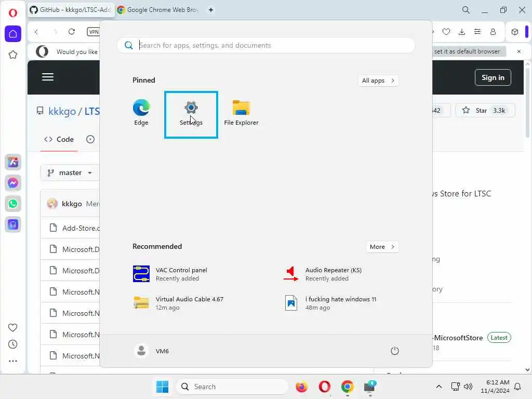This screenshot has height=399, width=532.
Task: Open Aria AI in Opera sidebar
Action: click(x=13, y=162)
